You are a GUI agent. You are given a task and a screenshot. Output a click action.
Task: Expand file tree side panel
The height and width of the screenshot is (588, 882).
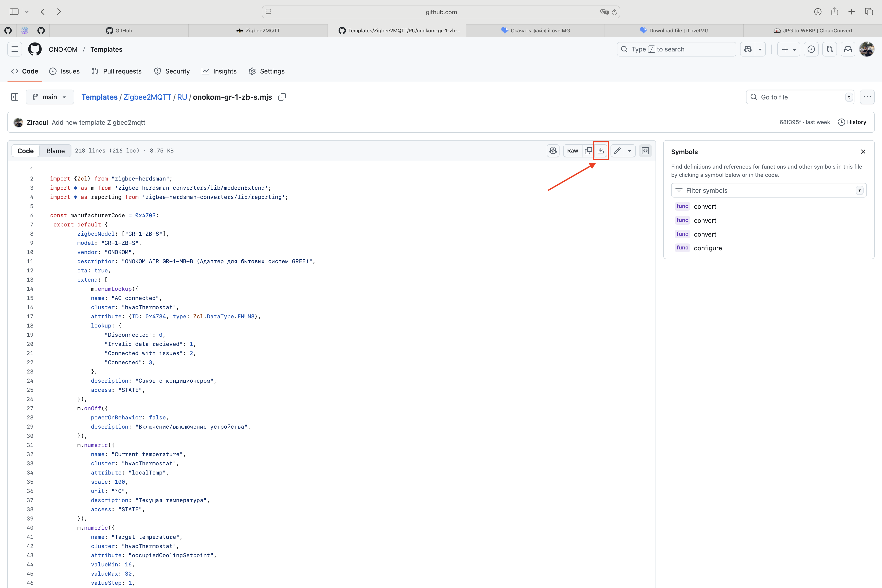15,97
